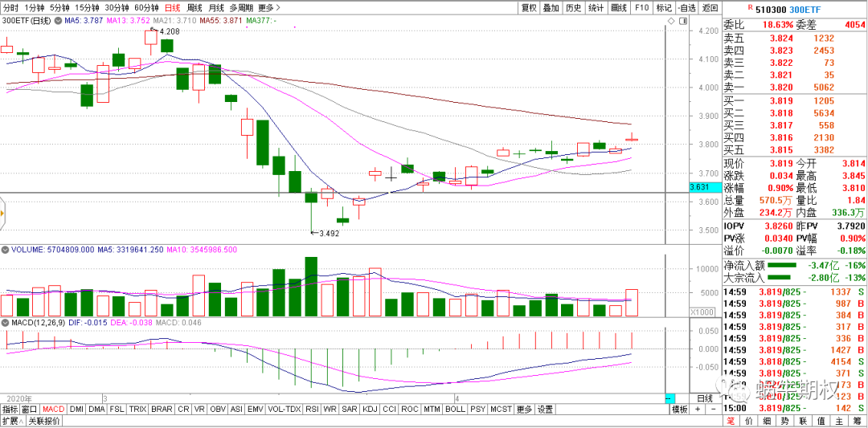Image resolution: width=868 pixels, height=428 pixels.
Task: Select the SAR indicator tab
Action: click(350, 410)
